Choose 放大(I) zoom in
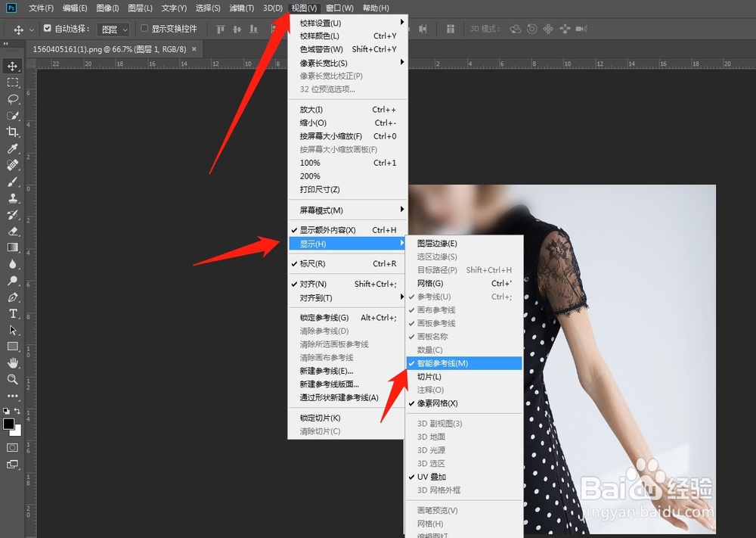Image resolution: width=756 pixels, height=538 pixels. point(347,110)
